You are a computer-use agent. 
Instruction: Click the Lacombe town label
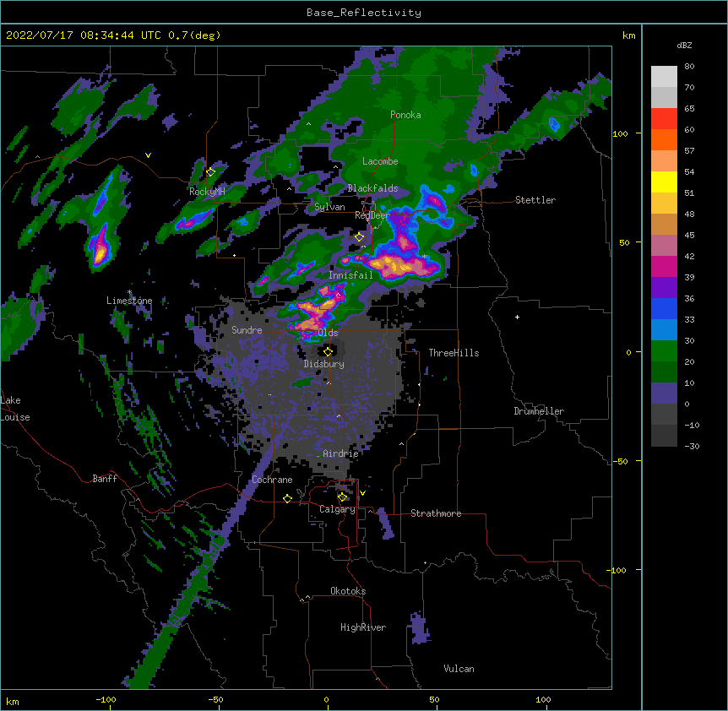[x=380, y=161]
